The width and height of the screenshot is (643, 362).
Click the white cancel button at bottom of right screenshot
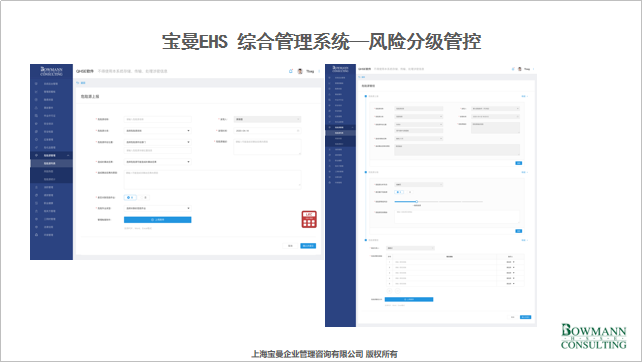pos(513,317)
